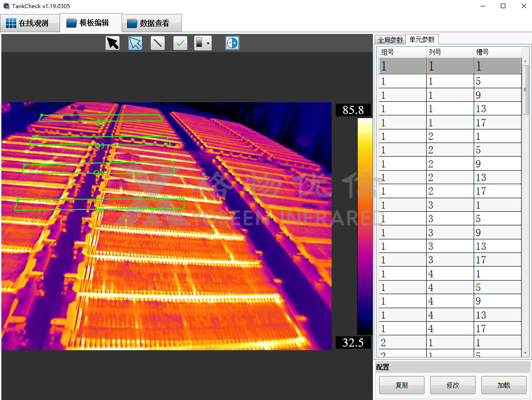Click the maximum temperature value 85.8
The width and height of the screenshot is (532, 400).
pos(353,110)
